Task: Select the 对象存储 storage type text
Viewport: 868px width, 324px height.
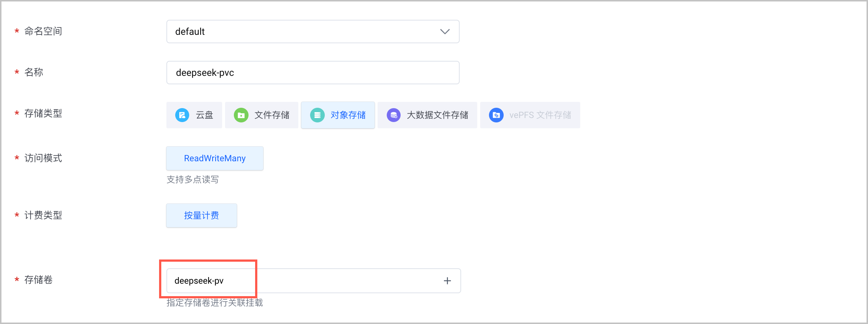Action: tap(348, 115)
